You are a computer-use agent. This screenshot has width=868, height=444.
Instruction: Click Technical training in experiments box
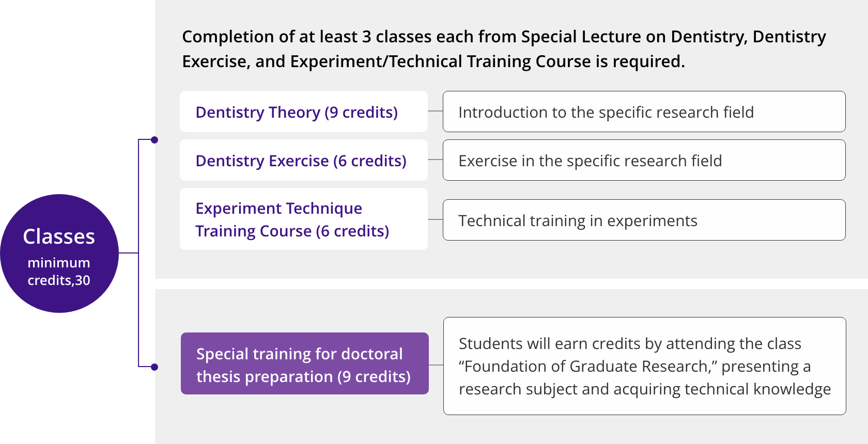click(644, 220)
